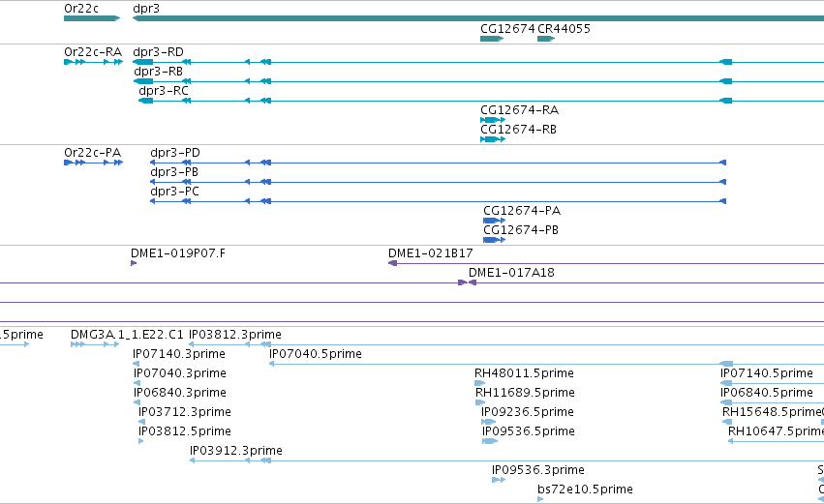Click the IP09236.5prime EST label
Screen dimensions: 824x504
click(x=528, y=413)
